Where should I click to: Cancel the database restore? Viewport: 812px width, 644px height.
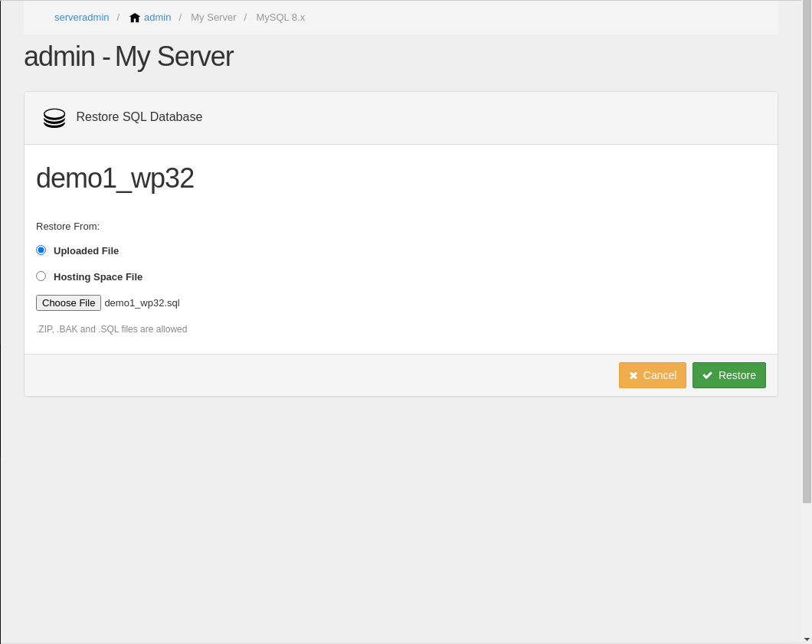tap(653, 375)
